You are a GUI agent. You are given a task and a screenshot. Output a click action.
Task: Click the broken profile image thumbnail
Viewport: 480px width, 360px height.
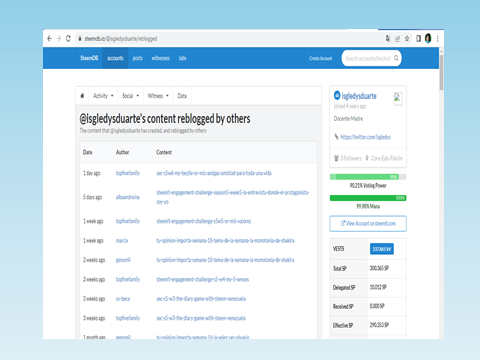point(398,99)
